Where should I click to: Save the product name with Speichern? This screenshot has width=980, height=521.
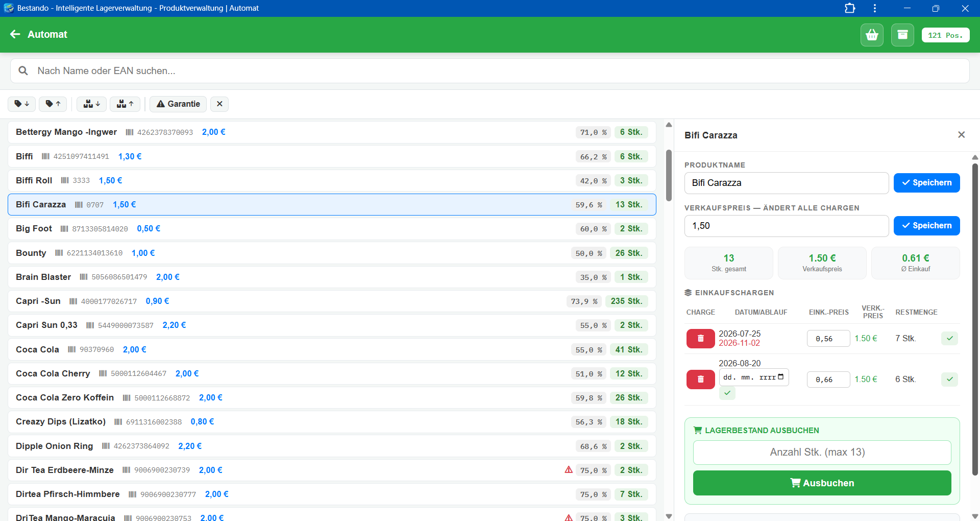[927, 183]
